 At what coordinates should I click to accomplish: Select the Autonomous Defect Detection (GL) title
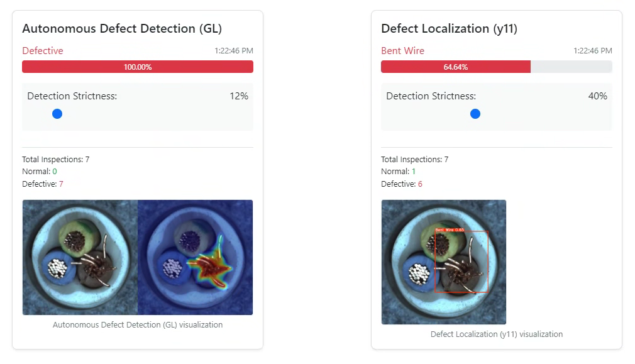click(x=122, y=29)
